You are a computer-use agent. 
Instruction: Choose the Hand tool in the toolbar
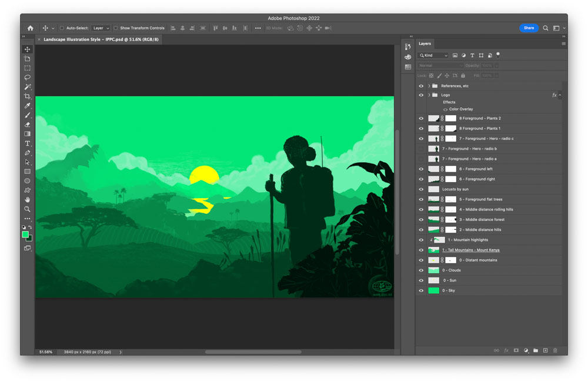(27, 200)
